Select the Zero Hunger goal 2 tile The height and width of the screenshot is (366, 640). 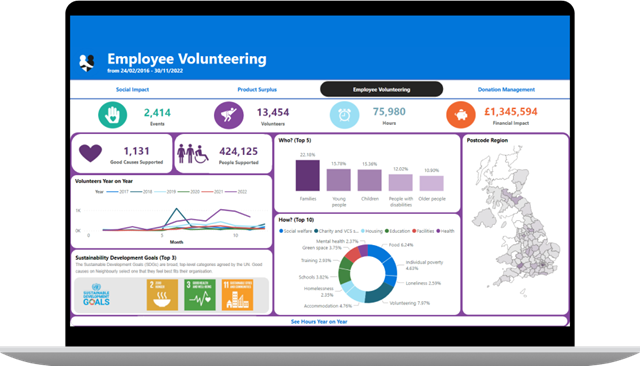[x=162, y=295]
